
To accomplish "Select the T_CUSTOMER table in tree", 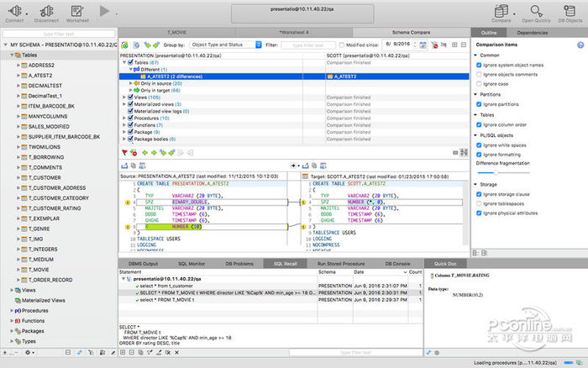I will tap(44, 177).
